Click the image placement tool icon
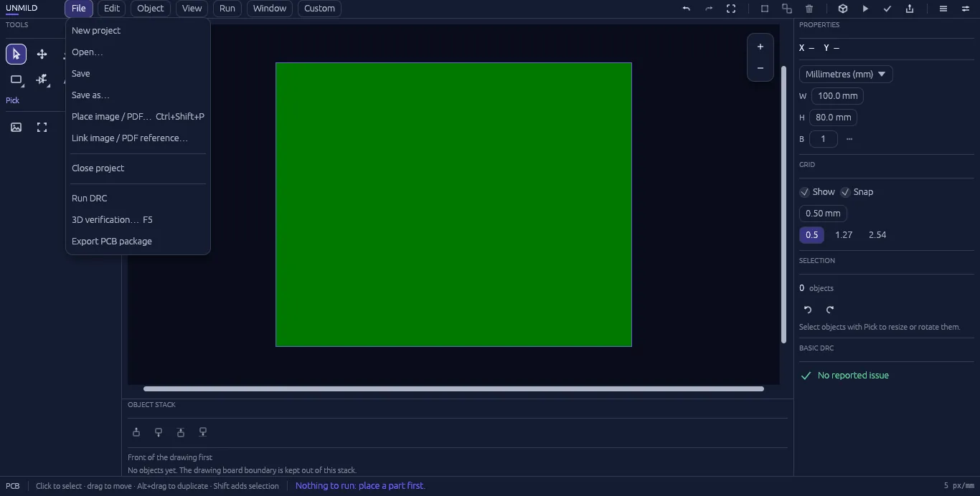This screenshot has width=980, height=496. [16, 127]
